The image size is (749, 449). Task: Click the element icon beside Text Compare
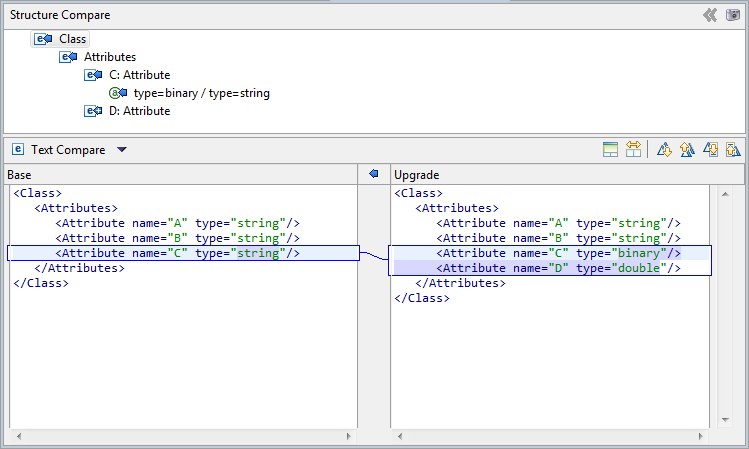tap(17, 150)
